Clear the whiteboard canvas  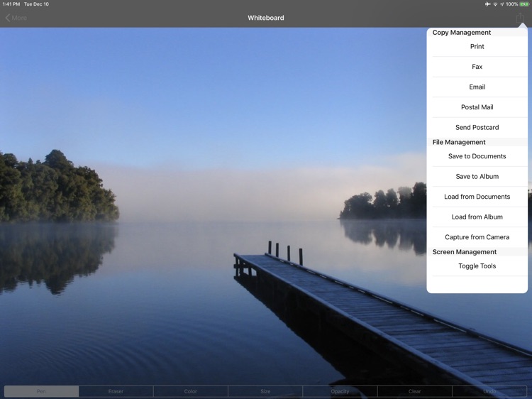(414, 391)
